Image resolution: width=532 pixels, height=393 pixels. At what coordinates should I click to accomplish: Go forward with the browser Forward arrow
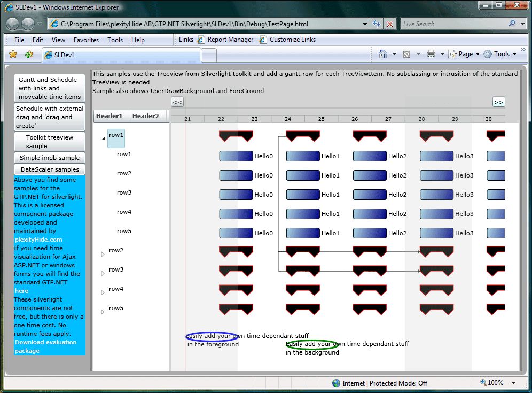pyautogui.click(x=28, y=24)
